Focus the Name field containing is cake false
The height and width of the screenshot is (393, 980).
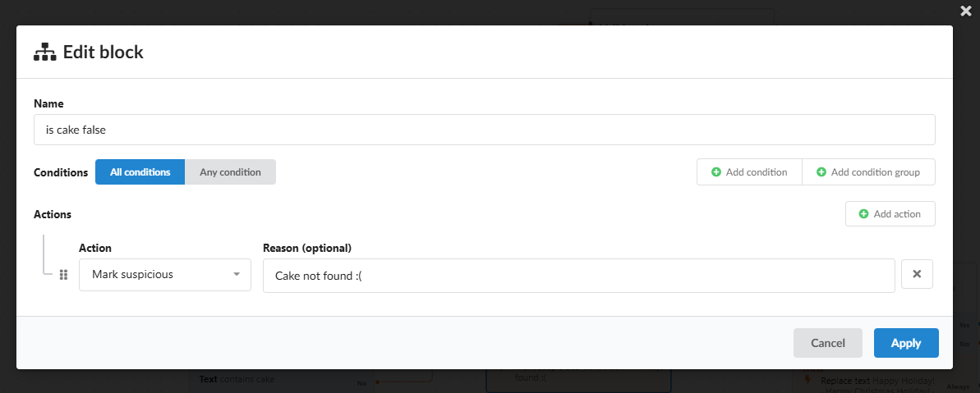(x=485, y=130)
